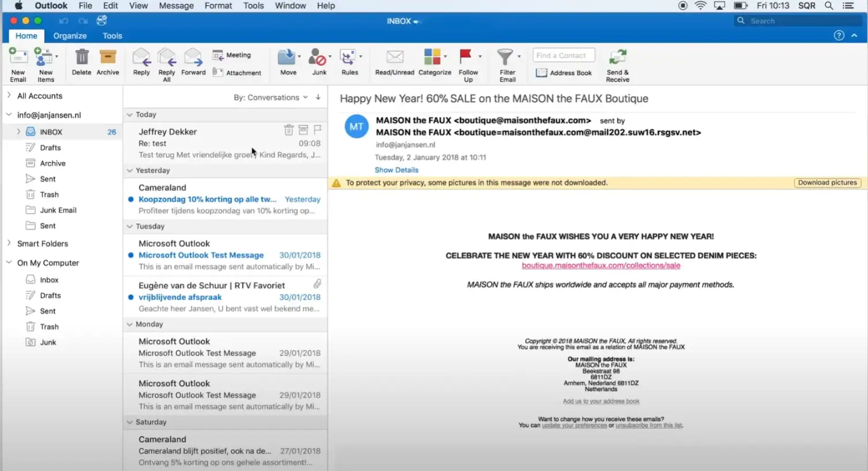The width and height of the screenshot is (868, 471).
Task: Open the Message menu in menu bar
Action: point(176,6)
